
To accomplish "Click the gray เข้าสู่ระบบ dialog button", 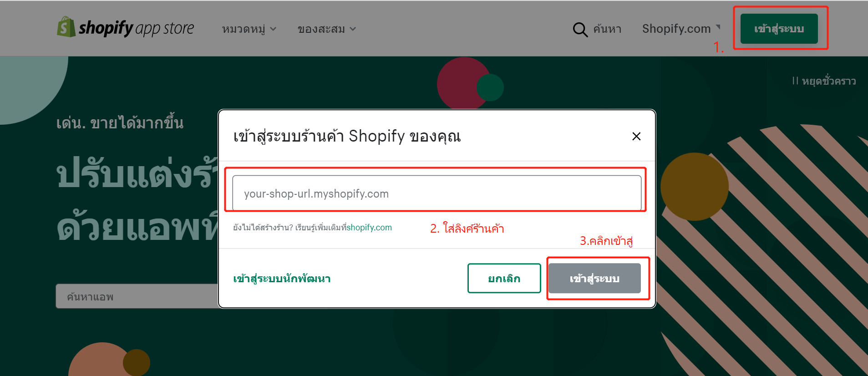I will 594,278.
